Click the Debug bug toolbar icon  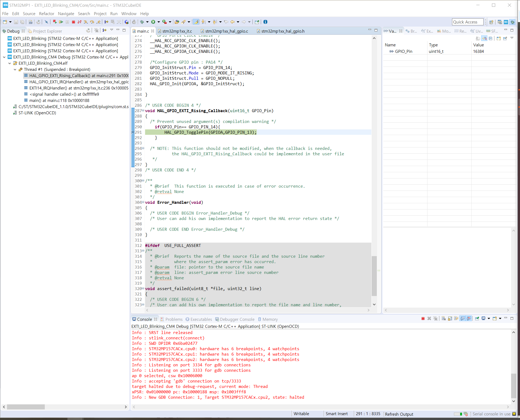[142, 22]
